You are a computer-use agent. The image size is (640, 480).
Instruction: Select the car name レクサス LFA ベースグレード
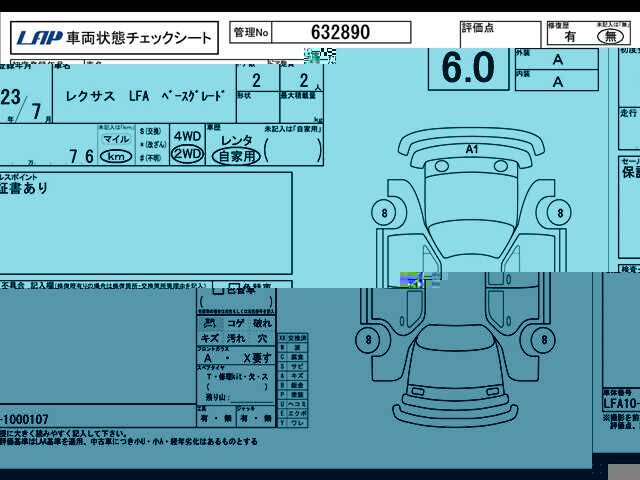[x=145, y=96]
